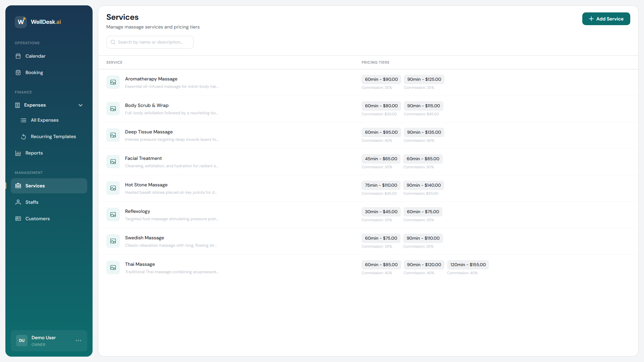Viewport: 644px width, 362px height.
Task: Click the Swedish Massage image placeholder
Action: tap(113, 241)
